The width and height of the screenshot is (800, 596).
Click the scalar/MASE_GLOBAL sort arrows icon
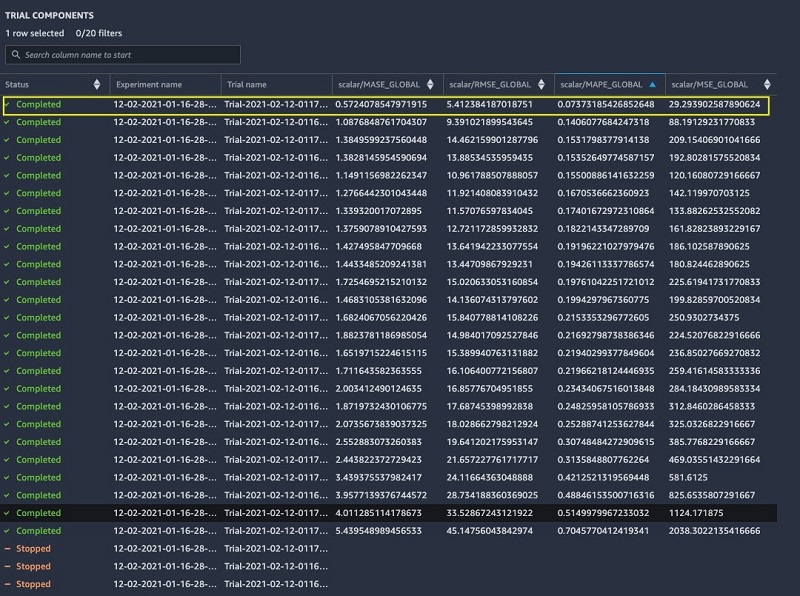430,85
